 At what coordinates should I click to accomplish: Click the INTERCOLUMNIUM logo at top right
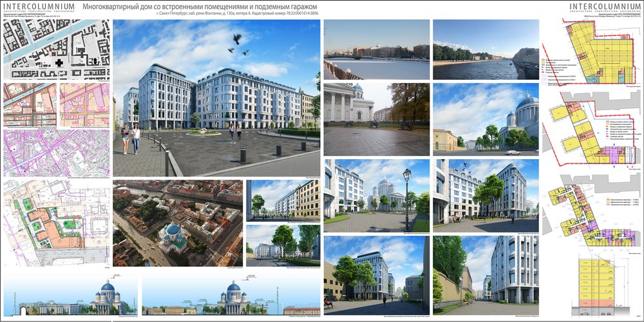click(x=603, y=8)
